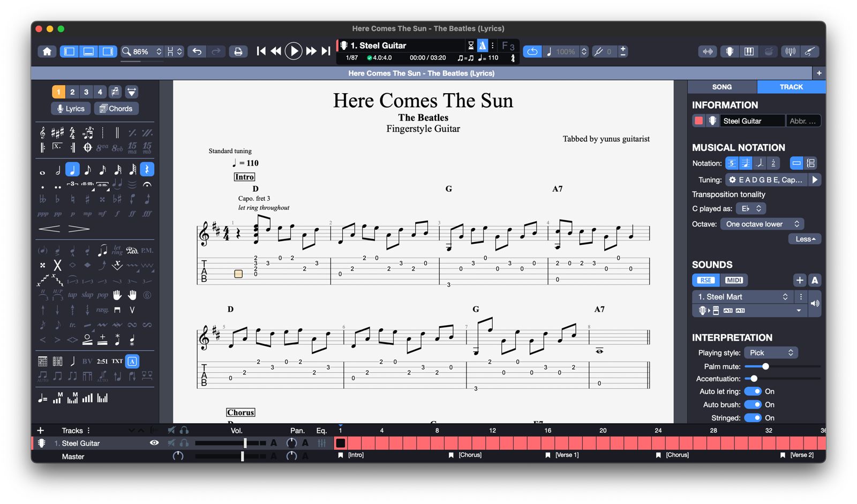
Task: Open the Playing style dropdown
Action: 771,352
